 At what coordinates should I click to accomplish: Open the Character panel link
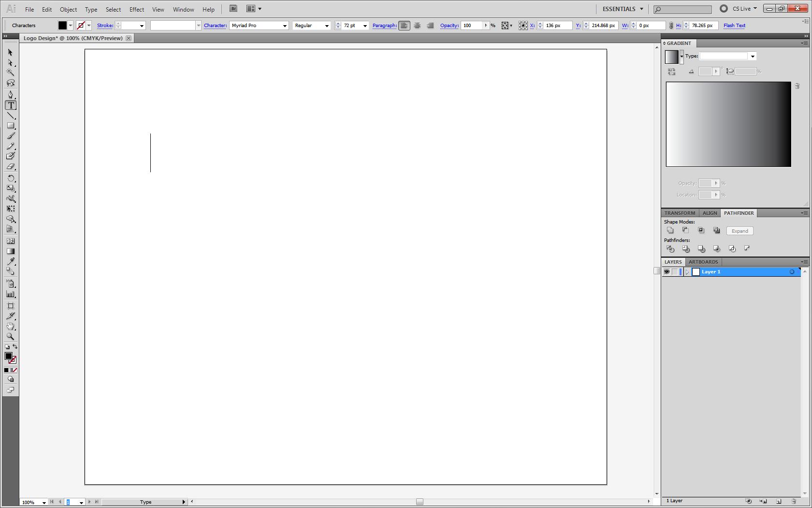pyautogui.click(x=215, y=26)
